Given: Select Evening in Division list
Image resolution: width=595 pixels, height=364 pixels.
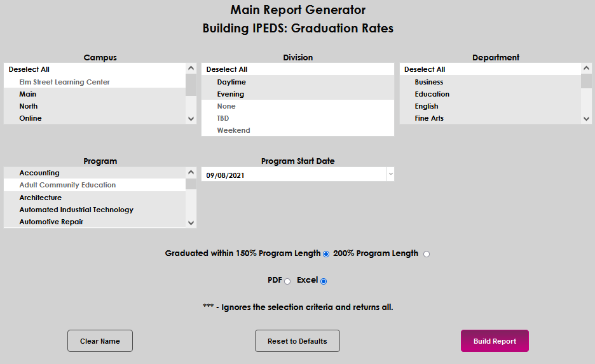Looking at the screenshot, I should point(230,94).
